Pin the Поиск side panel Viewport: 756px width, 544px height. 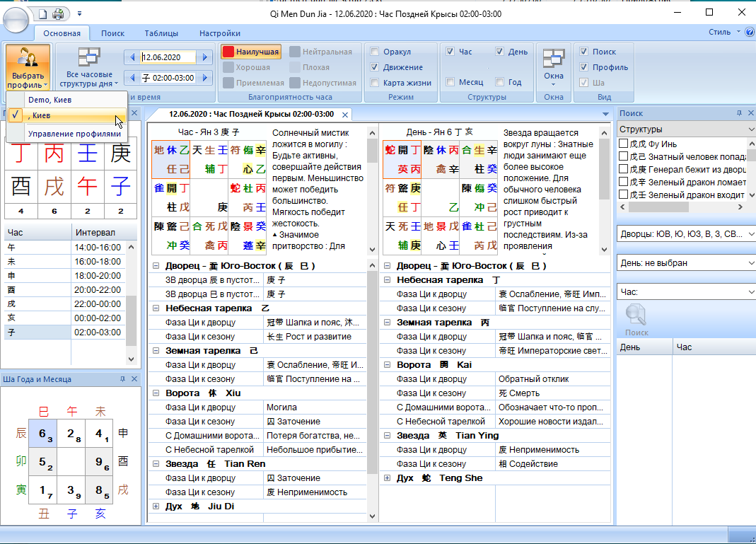[x=739, y=113]
